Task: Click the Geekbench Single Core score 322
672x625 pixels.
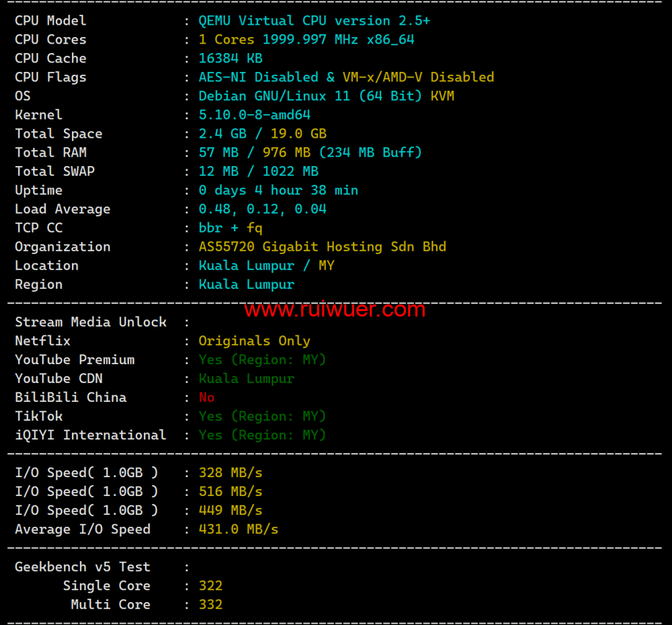Action: (x=210, y=585)
